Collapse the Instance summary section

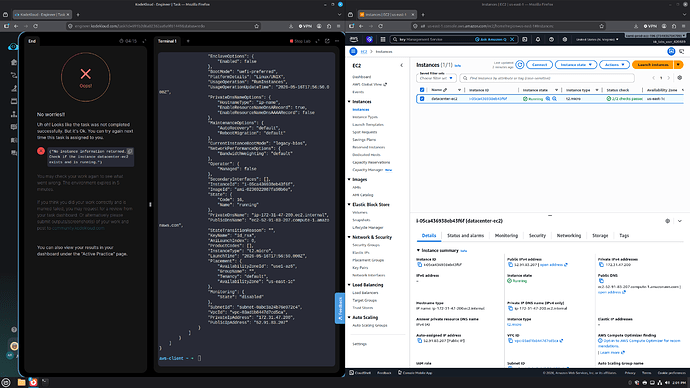(418, 250)
